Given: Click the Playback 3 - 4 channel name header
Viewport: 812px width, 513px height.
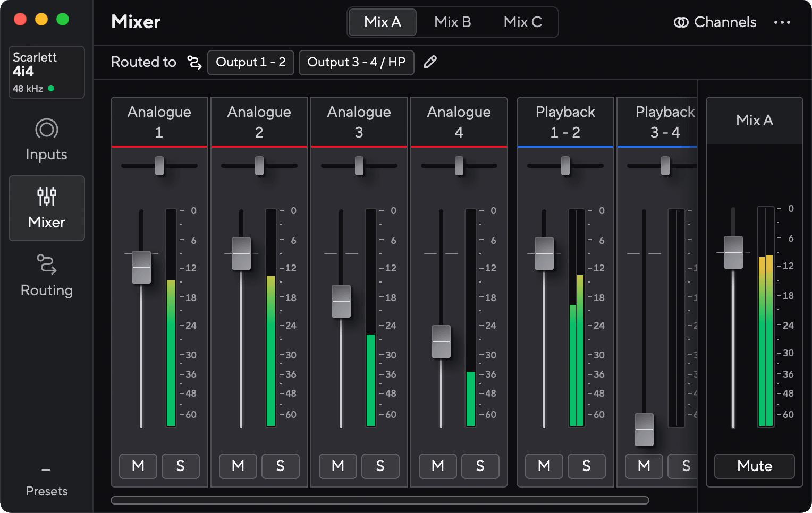Looking at the screenshot, I should point(658,122).
